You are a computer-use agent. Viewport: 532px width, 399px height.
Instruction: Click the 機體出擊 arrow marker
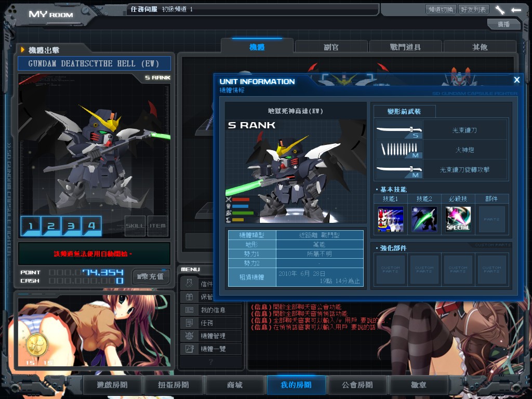[23, 50]
